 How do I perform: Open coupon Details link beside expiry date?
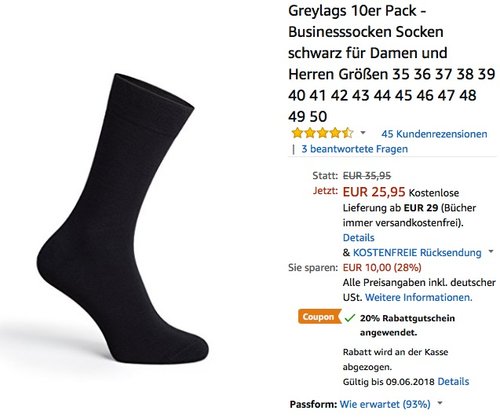(453, 381)
